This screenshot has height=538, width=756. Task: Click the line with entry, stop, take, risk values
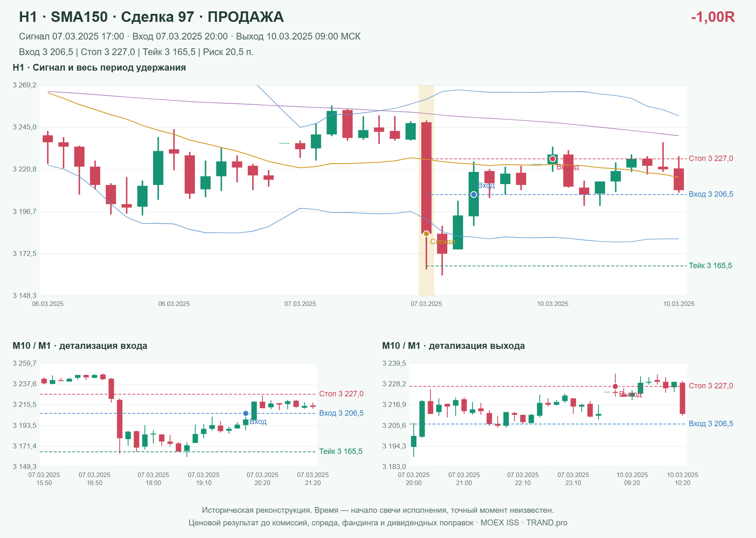click(x=136, y=52)
